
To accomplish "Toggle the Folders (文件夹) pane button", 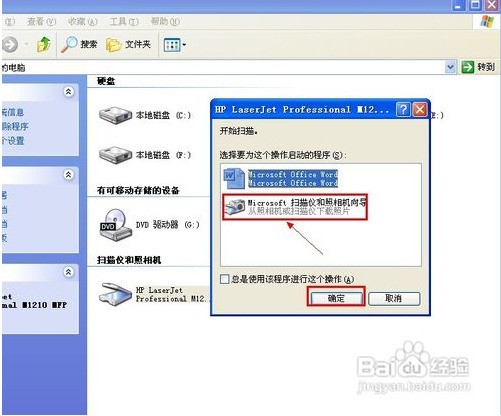I will click(128, 44).
